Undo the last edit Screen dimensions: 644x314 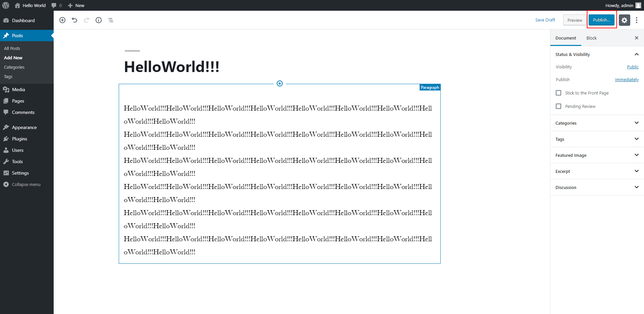coord(74,20)
